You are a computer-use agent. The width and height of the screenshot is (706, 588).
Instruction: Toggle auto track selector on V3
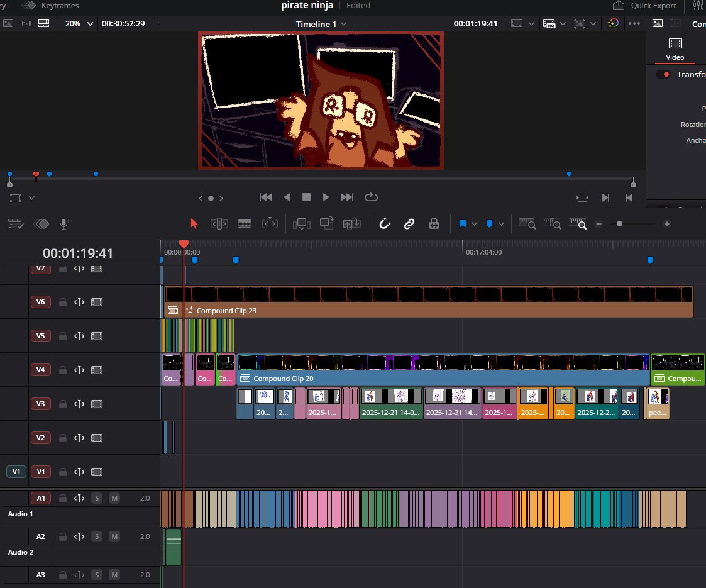tap(79, 404)
